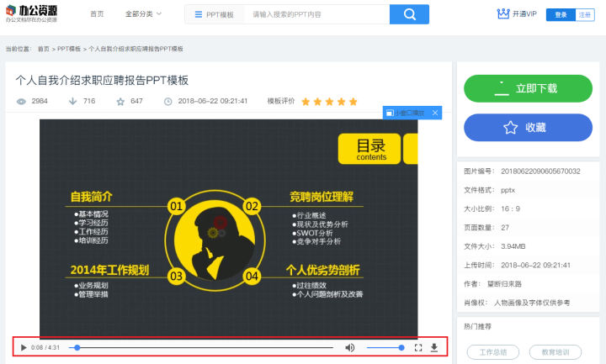This screenshot has height=364, width=606.
Task: Click the 页面数量 value 27
Action: tap(505, 227)
